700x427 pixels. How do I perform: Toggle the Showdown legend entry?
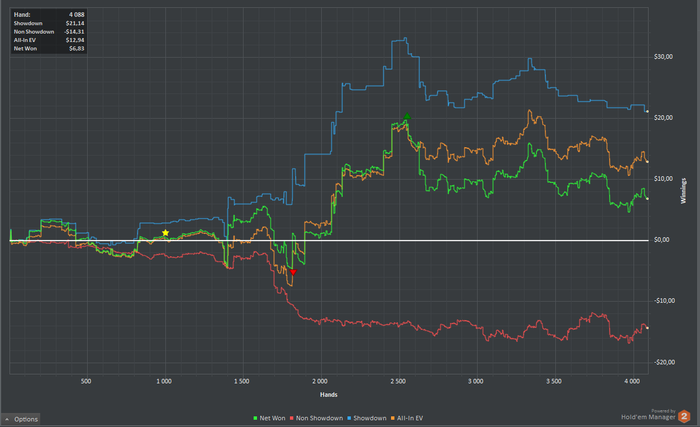tap(367, 418)
